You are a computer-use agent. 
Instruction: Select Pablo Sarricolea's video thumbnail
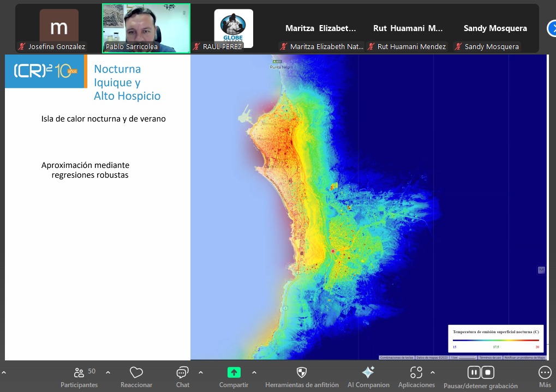click(x=146, y=28)
